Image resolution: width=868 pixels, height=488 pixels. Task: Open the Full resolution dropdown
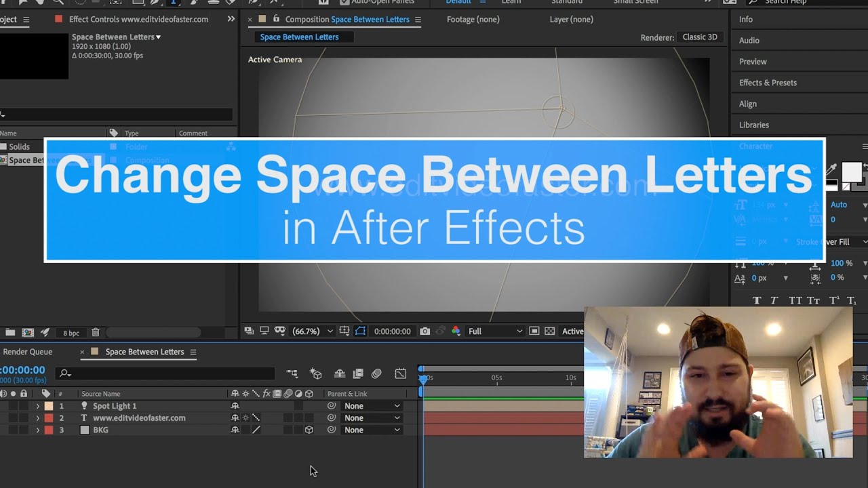pyautogui.click(x=495, y=331)
